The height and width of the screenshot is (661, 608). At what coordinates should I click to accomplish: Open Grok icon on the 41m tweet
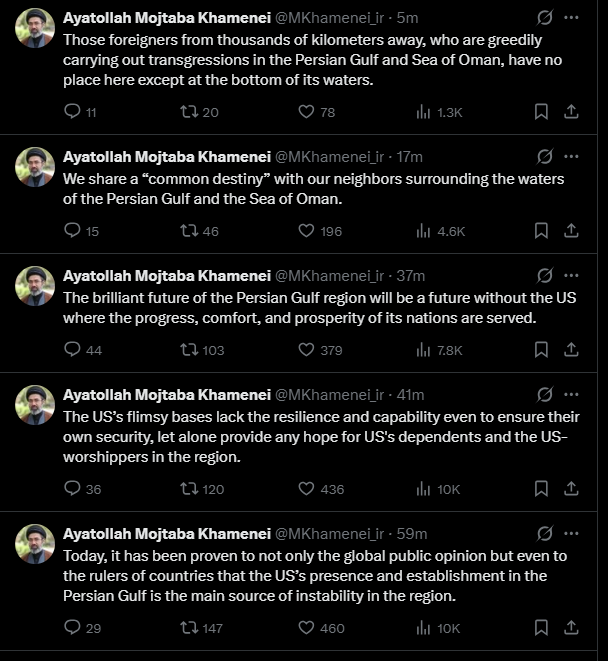(x=545, y=394)
